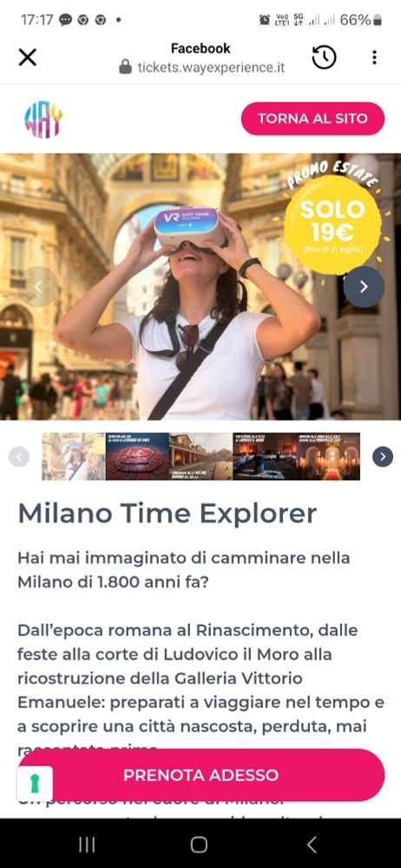Select the red arena thumbnail
Viewport: 401px width, 868px height.
click(x=137, y=457)
